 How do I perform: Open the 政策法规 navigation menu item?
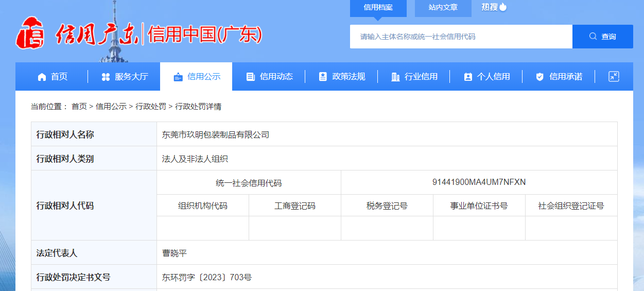point(349,77)
